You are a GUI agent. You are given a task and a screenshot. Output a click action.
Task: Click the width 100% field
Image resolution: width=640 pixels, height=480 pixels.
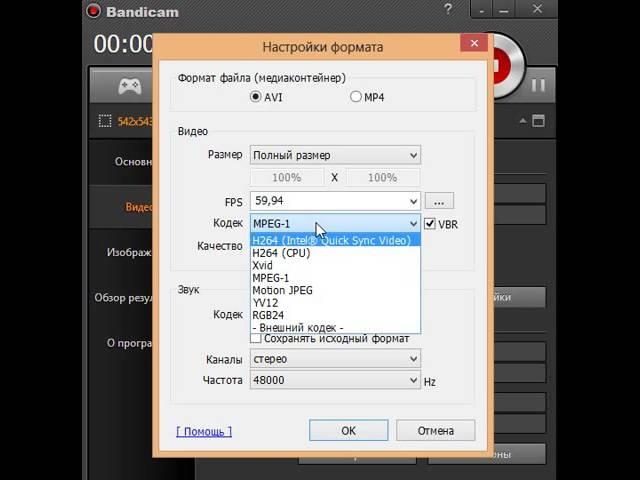click(x=287, y=178)
